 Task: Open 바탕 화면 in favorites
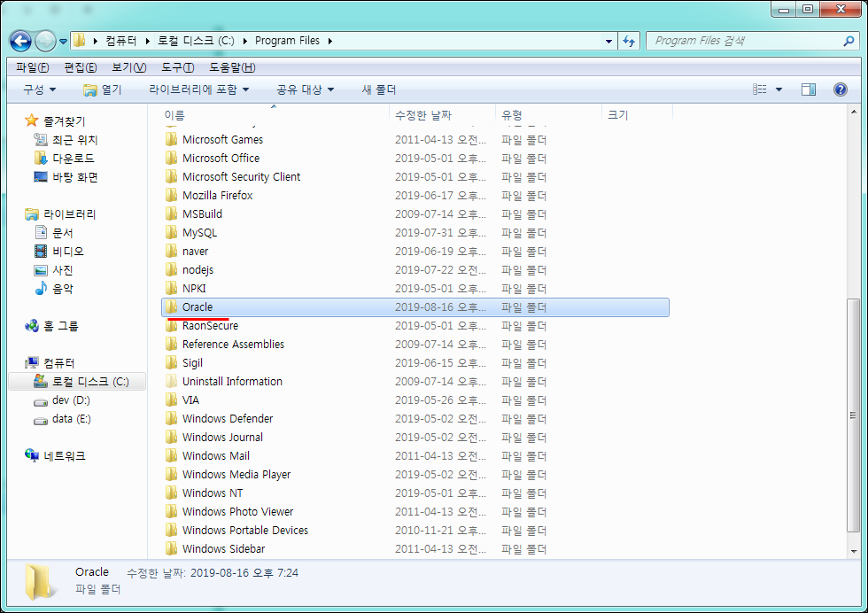pyautogui.click(x=75, y=177)
